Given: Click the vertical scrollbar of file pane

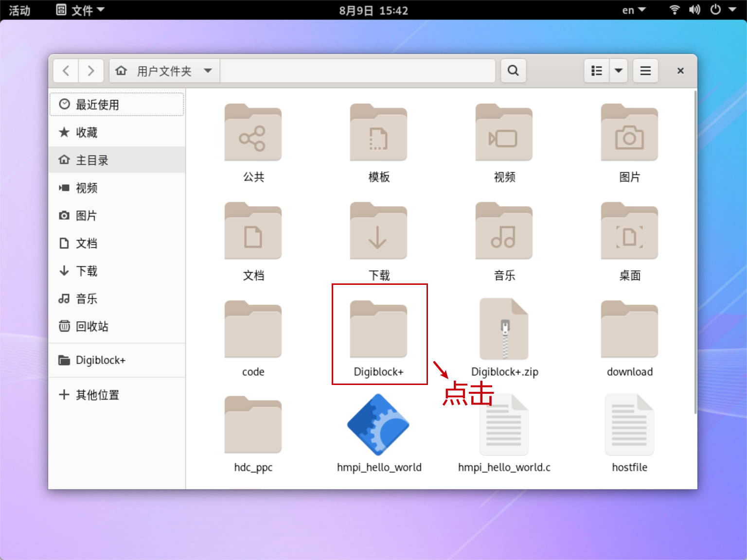Looking at the screenshot, I should 695,253.
